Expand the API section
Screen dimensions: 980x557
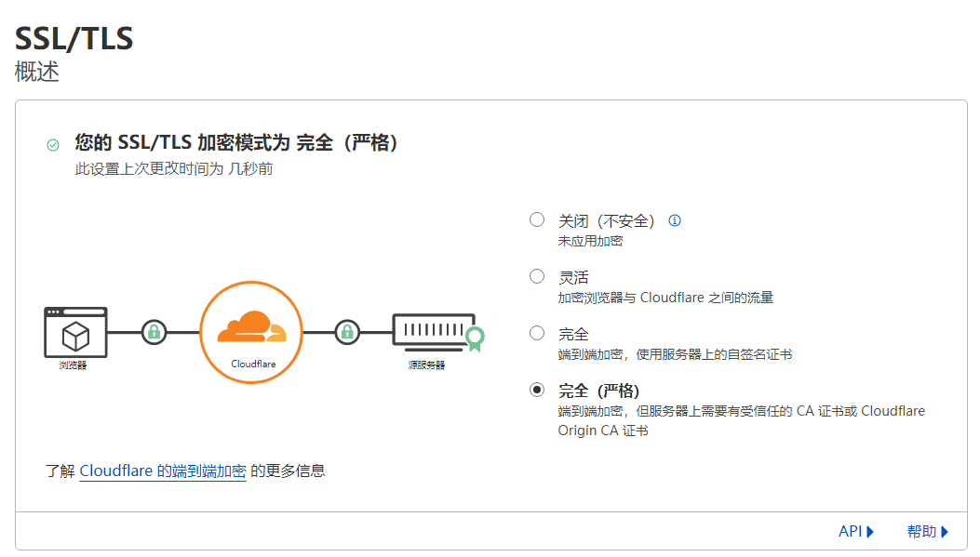tap(856, 532)
